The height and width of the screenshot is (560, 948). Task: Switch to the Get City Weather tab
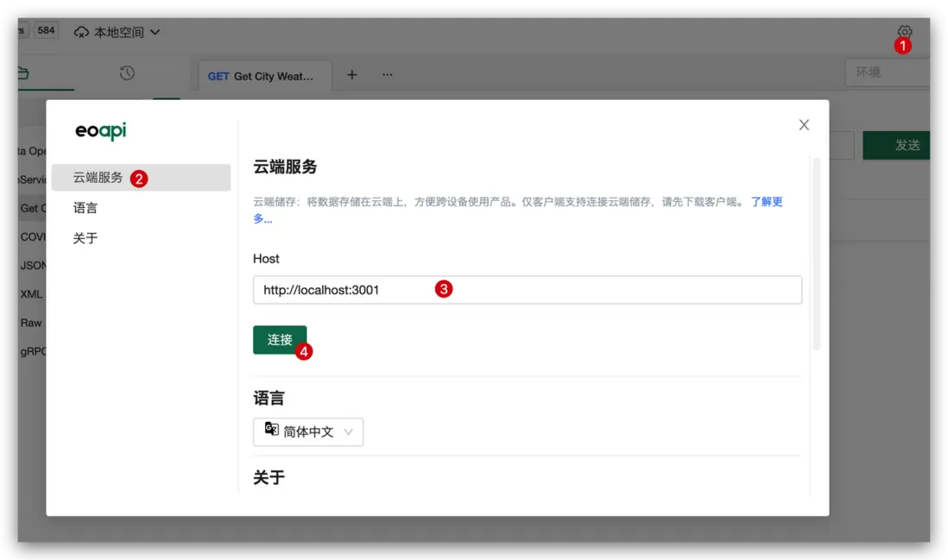click(x=261, y=76)
